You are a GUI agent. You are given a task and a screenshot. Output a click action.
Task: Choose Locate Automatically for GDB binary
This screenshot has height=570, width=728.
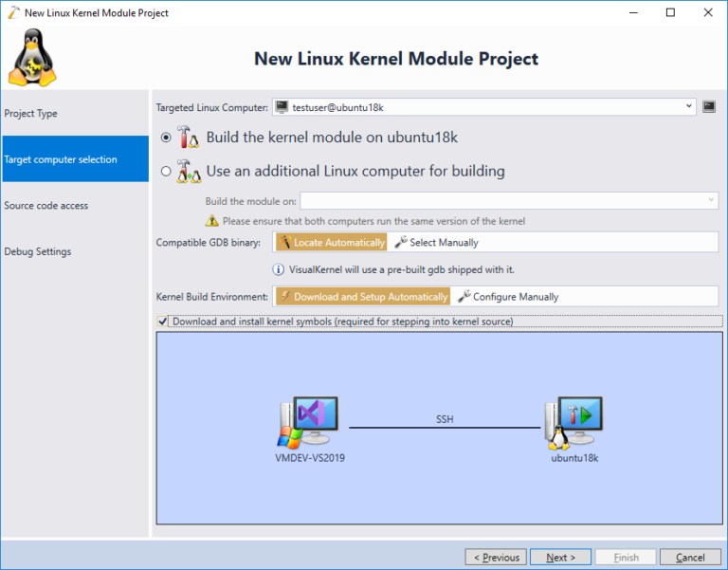click(x=332, y=242)
